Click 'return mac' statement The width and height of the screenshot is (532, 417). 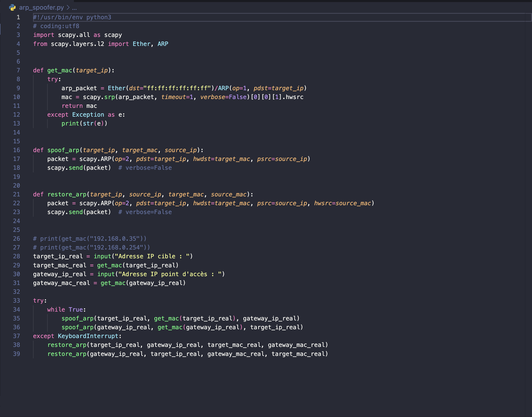pos(79,106)
